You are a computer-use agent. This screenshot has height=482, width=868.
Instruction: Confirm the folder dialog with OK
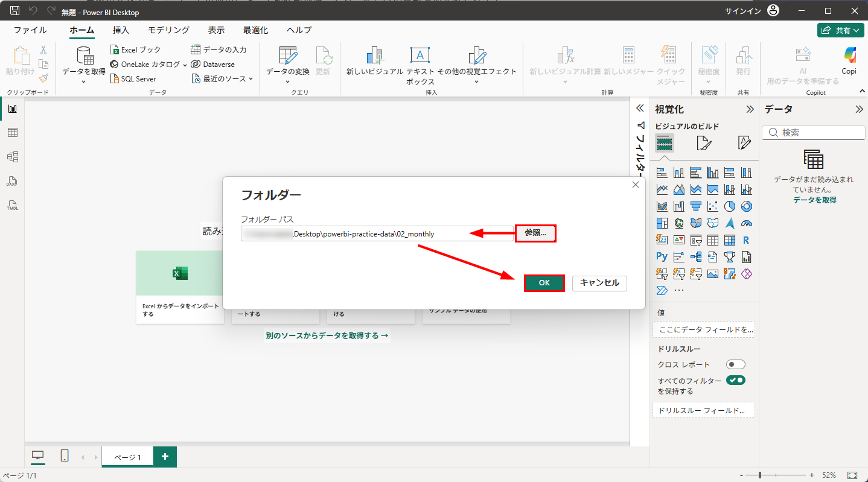click(x=544, y=283)
